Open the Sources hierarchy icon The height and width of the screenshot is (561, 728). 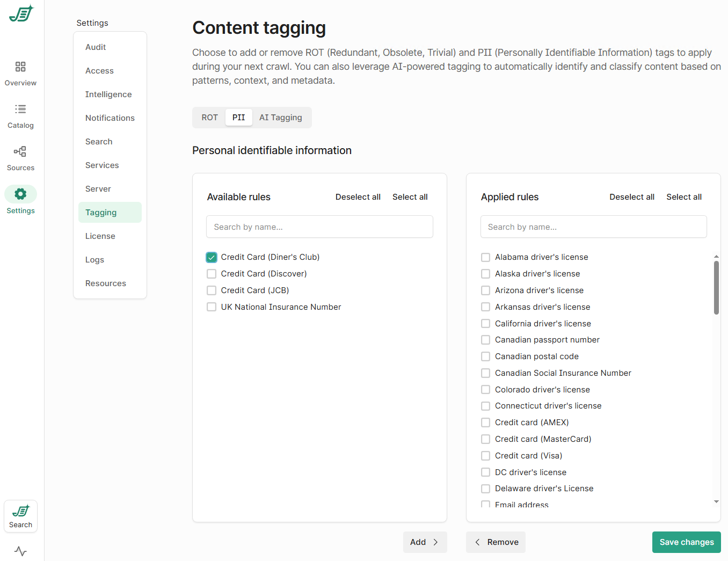point(20,151)
